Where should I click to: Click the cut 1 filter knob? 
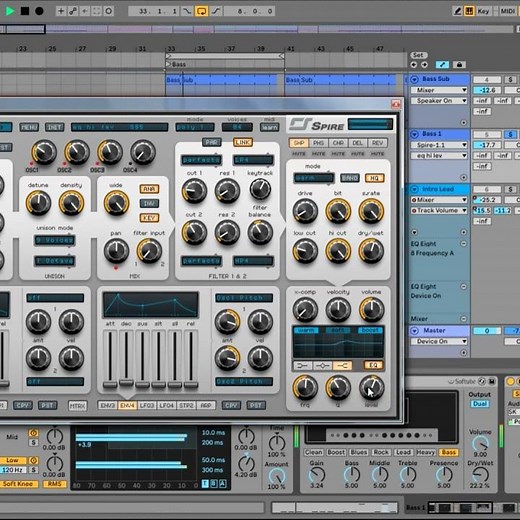194,191
